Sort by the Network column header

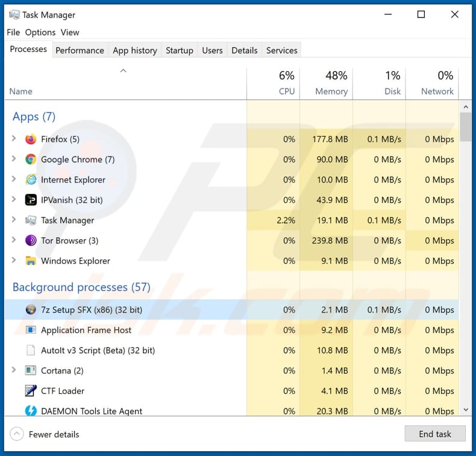pyautogui.click(x=432, y=83)
